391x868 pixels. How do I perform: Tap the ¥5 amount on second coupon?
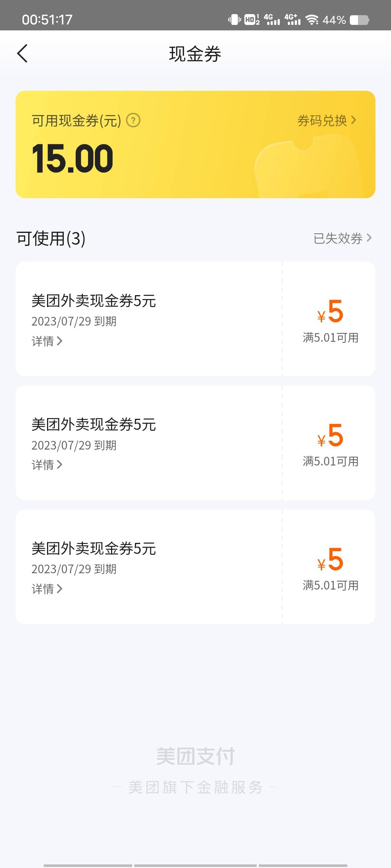click(330, 436)
